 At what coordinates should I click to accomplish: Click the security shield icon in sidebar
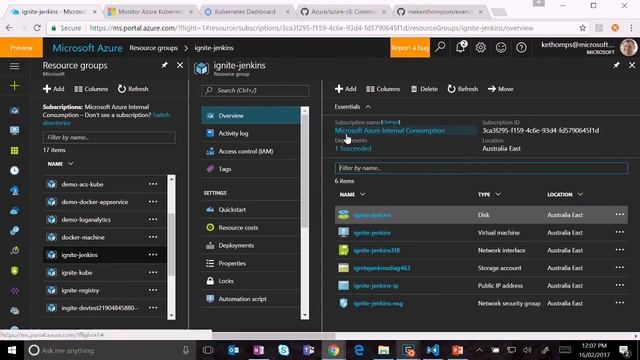tap(14, 271)
